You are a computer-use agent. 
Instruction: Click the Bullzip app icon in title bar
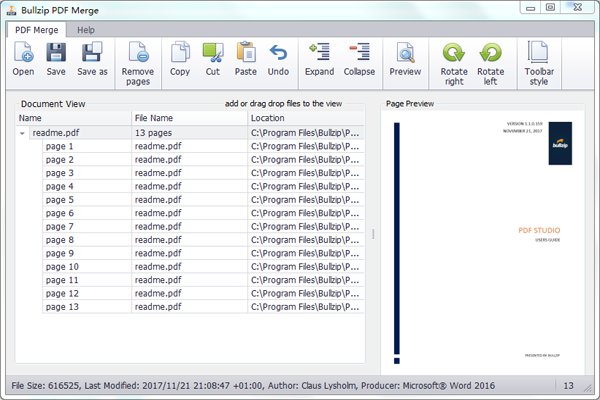point(11,10)
